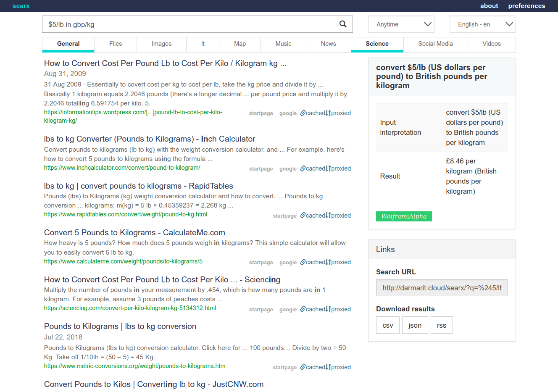Image resolution: width=558 pixels, height=392 pixels.
Task: Click 'google' engine label on inchcalculator result
Action: click(288, 169)
